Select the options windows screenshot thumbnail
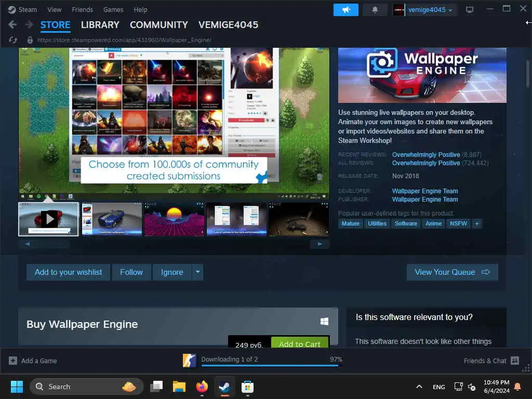 (236, 219)
